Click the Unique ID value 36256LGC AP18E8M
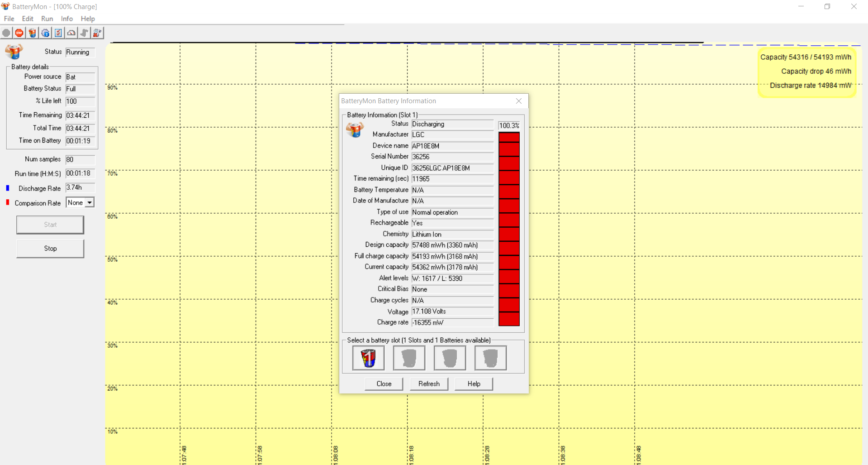This screenshot has width=868, height=465. click(452, 168)
